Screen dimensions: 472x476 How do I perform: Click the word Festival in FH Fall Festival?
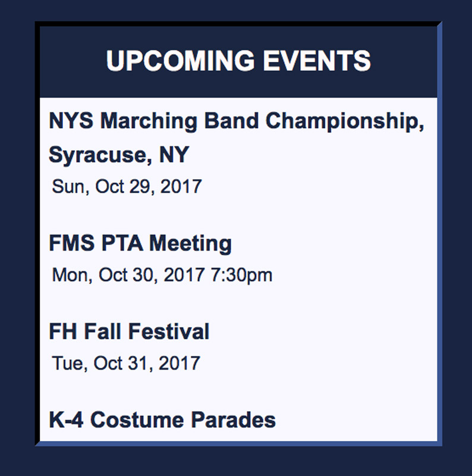(x=169, y=331)
